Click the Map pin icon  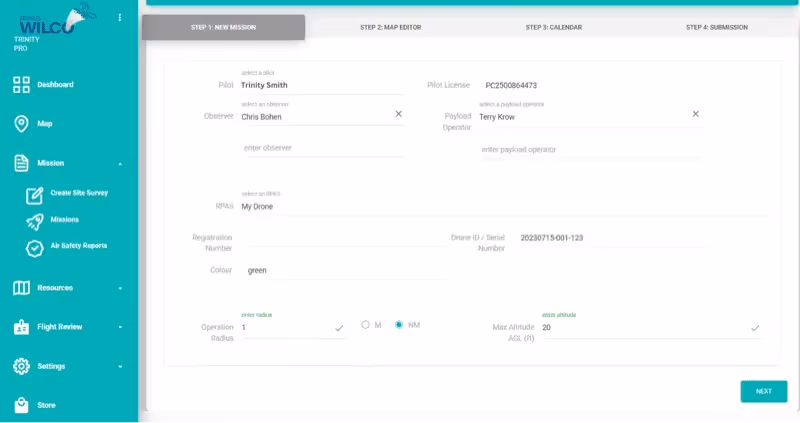click(x=21, y=124)
